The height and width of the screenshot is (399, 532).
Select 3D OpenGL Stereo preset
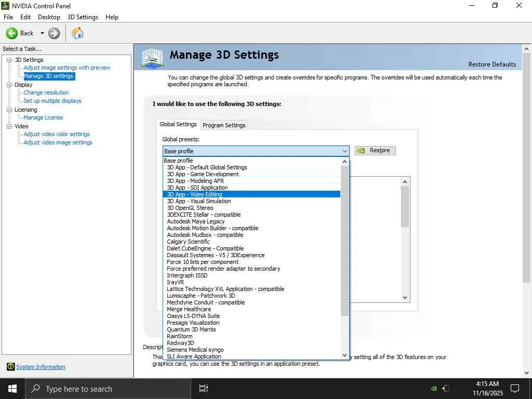point(251,208)
